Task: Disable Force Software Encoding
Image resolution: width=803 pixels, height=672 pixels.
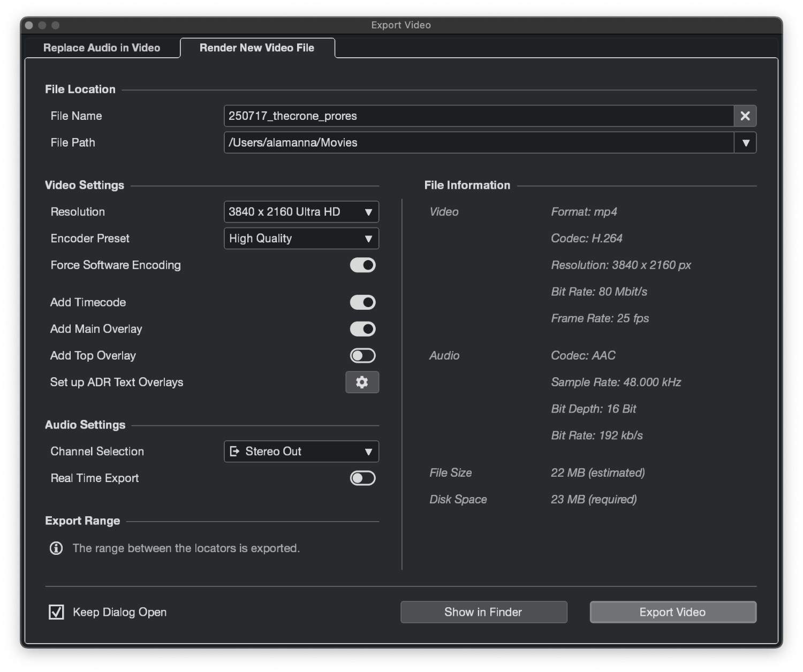Action: pos(362,265)
